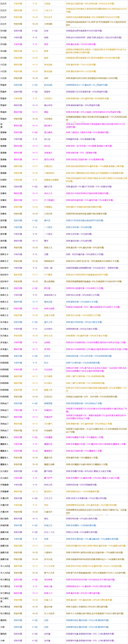Screen dimensions: 128x644
Task: Select the 霸气护甲 skill name
Action: [48, 478]
